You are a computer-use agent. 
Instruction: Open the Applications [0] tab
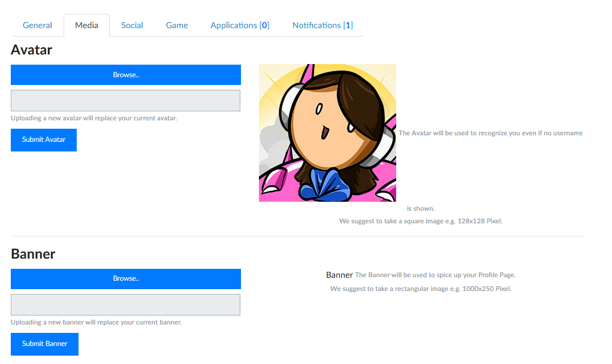[x=240, y=25]
